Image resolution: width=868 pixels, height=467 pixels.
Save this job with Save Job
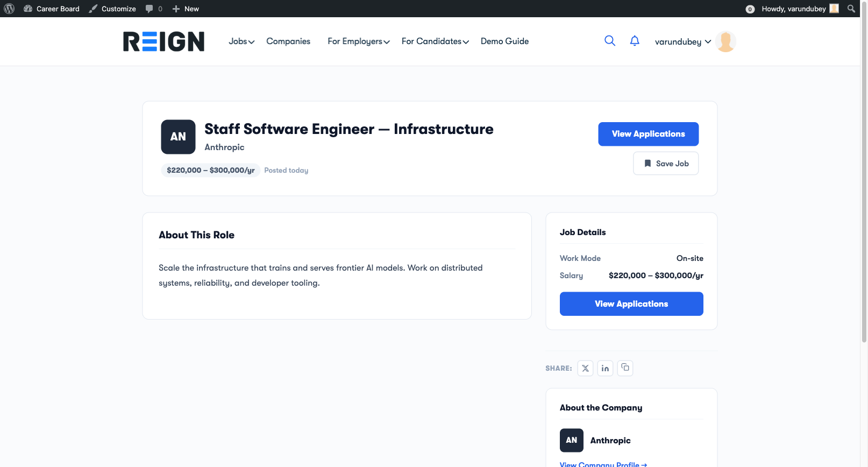click(x=666, y=164)
